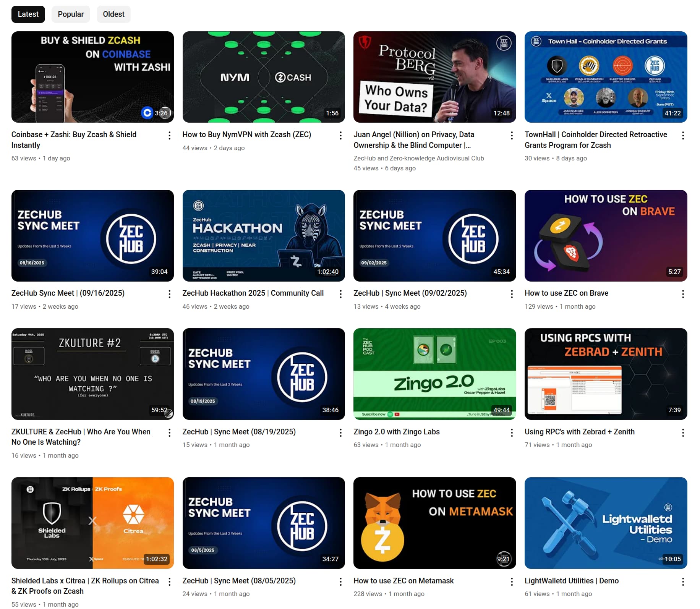The image size is (700, 609).
Task: Play the 'How to use ZEC on Brave' thumbnail
Action: click(606, 236)
